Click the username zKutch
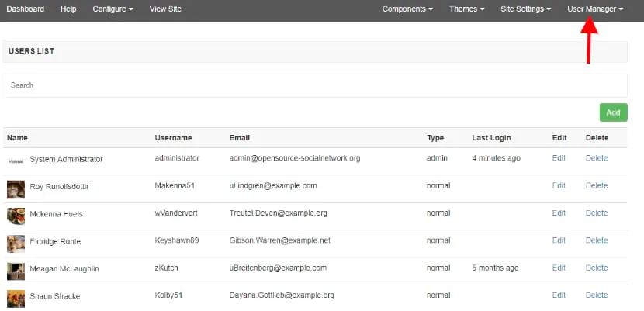 166,268
